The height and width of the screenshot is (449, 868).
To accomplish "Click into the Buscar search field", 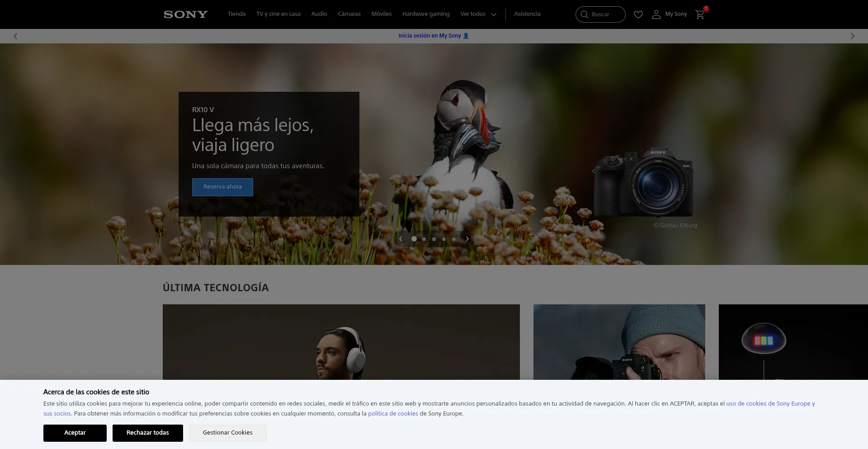I will click(600, 14).
